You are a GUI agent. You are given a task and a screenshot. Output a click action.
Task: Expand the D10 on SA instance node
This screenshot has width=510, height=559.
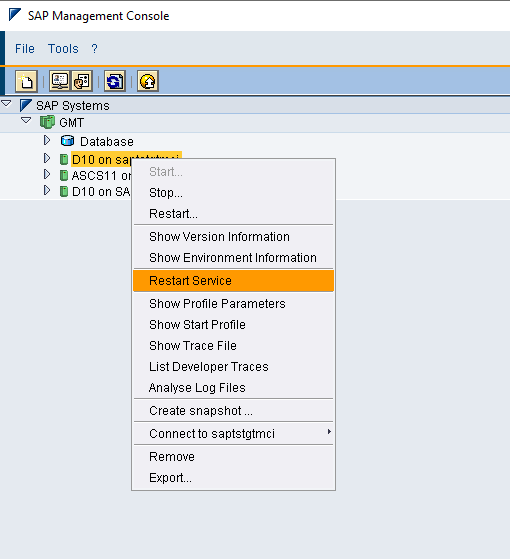click(x=47, y=190)
